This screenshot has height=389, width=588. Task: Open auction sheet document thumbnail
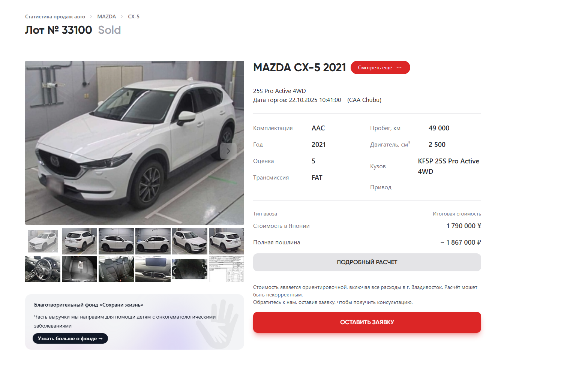click(226, 269)
